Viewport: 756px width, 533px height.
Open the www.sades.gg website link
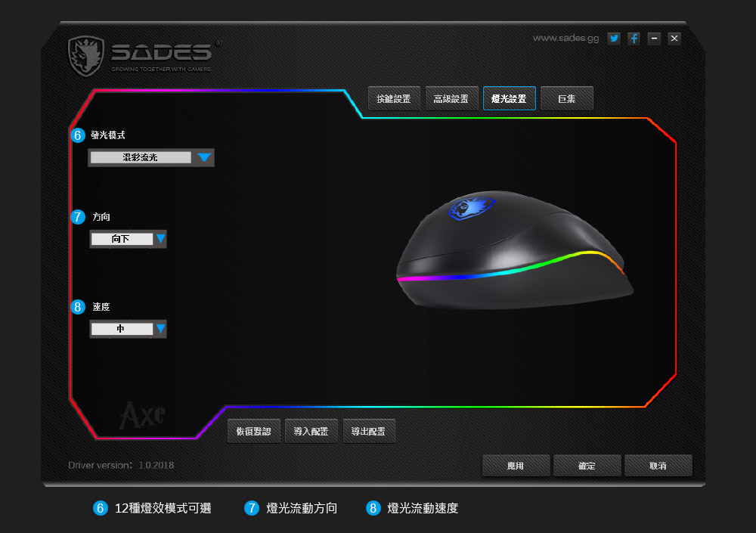click(x=565, y=38)
